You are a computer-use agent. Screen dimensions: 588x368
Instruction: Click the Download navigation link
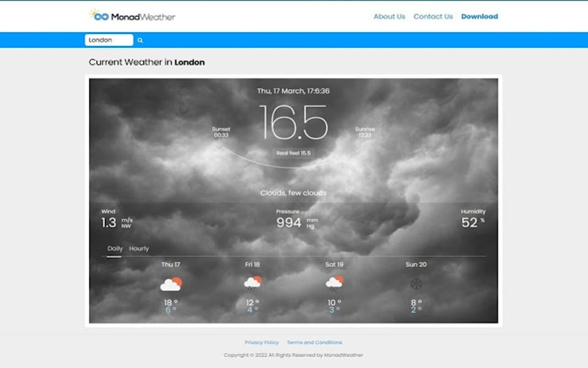[480, 16]
